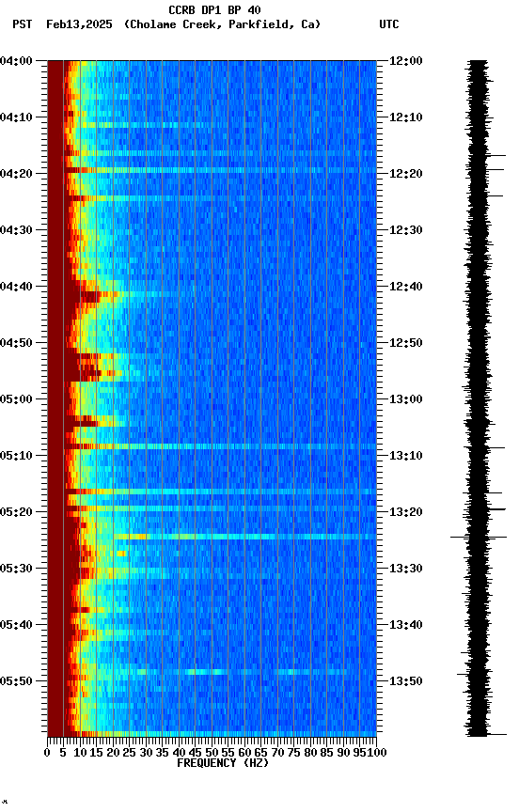The image size is (519, 812).
Task: Select the 35 Hz frequency axis label
Action: (x=162, y=753)
